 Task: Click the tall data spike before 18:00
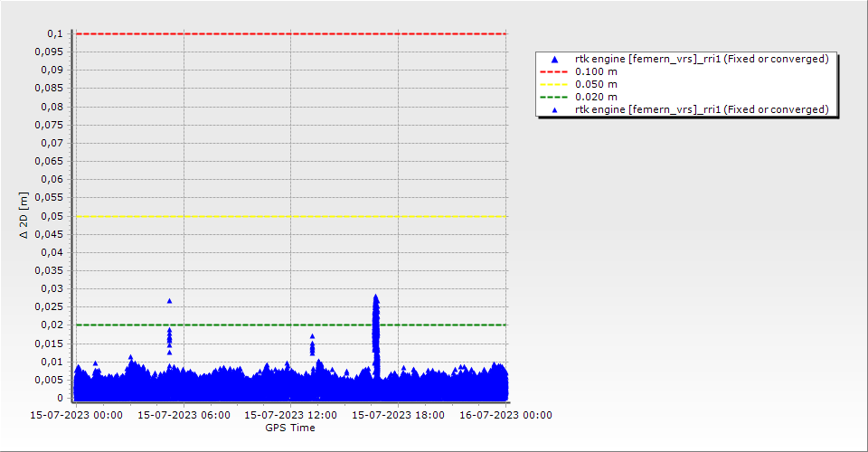coord(375,325)
